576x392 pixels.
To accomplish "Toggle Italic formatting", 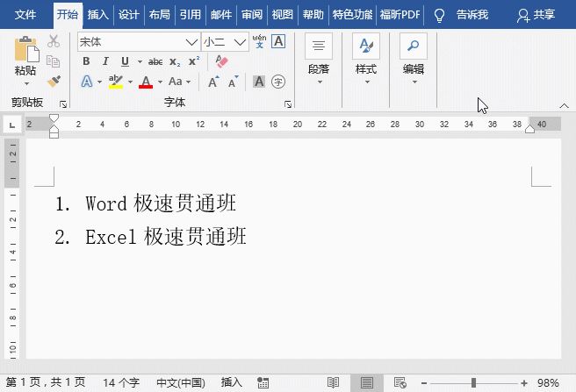I will point(105,61).
